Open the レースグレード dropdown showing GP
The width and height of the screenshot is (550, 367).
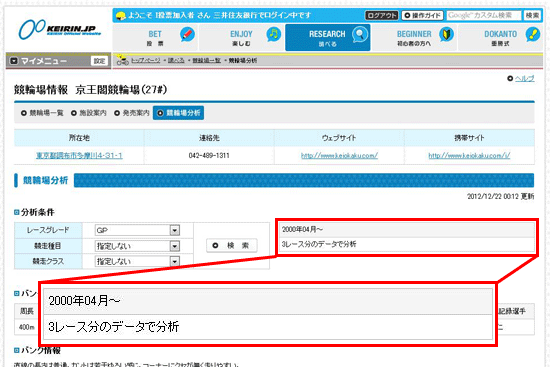(x=137, y=230)
